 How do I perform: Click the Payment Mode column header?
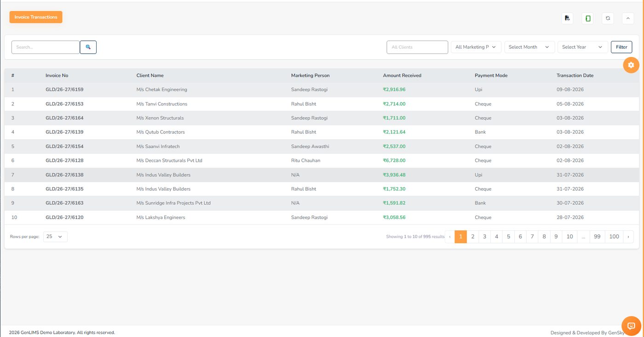pyautogui.click(x=491, y=75)
